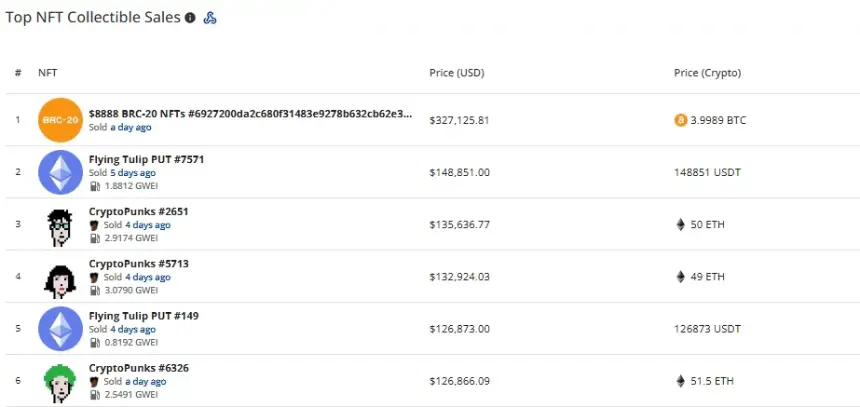
Task: Click the ETH diamond icon beside 51.5 ETH
Action: (681, 381)
